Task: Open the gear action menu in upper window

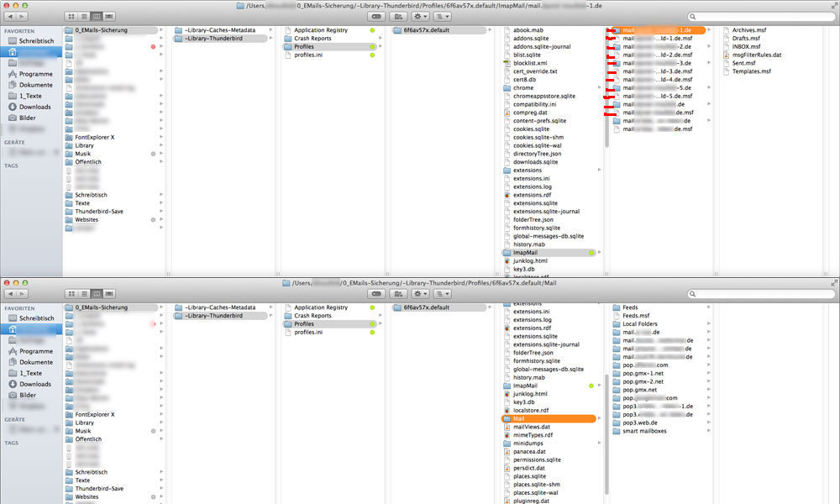Action: (x=417, y=16)
